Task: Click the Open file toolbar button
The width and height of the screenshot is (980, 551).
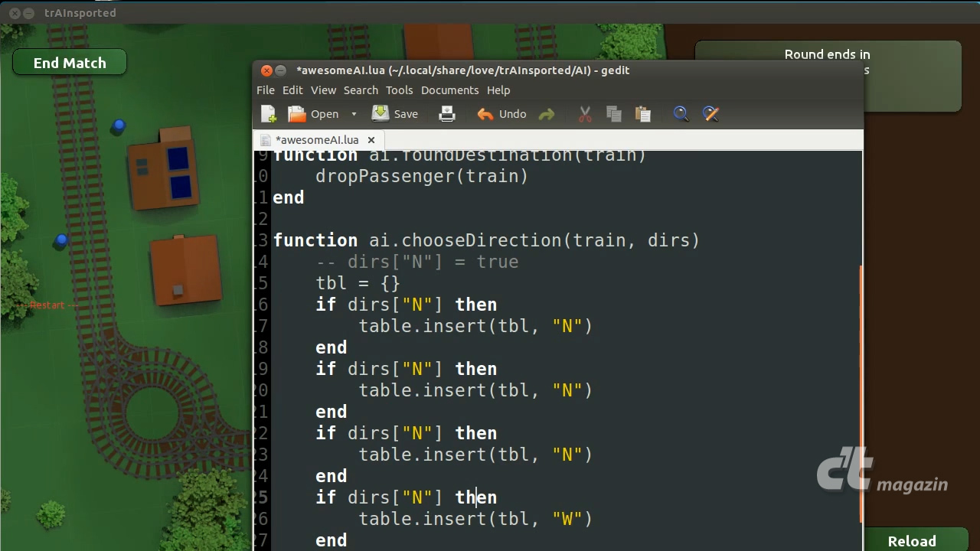Action: [312, 114]
